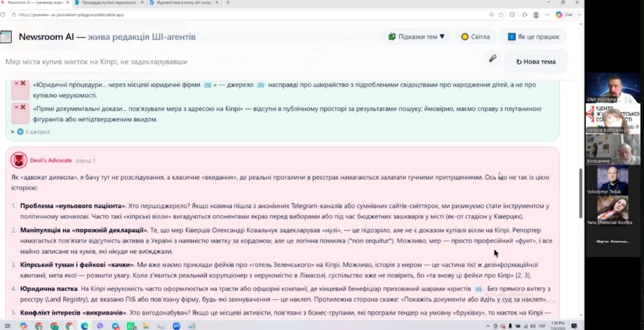Screen dimensions: 644x330
Task: Select Yana Shekeriak-Kushka's video thumbnail
Action: [x=612, y=211]
